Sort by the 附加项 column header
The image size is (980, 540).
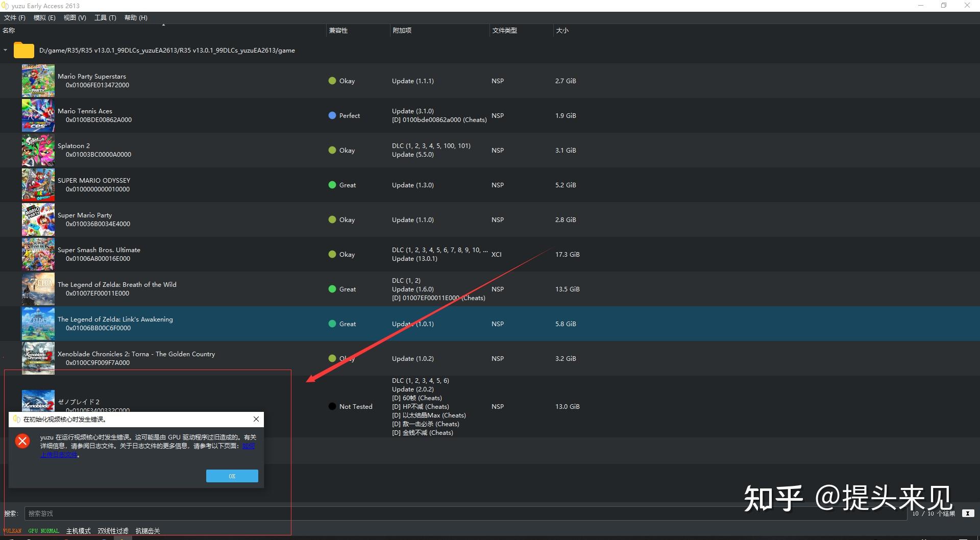[439, 31]
